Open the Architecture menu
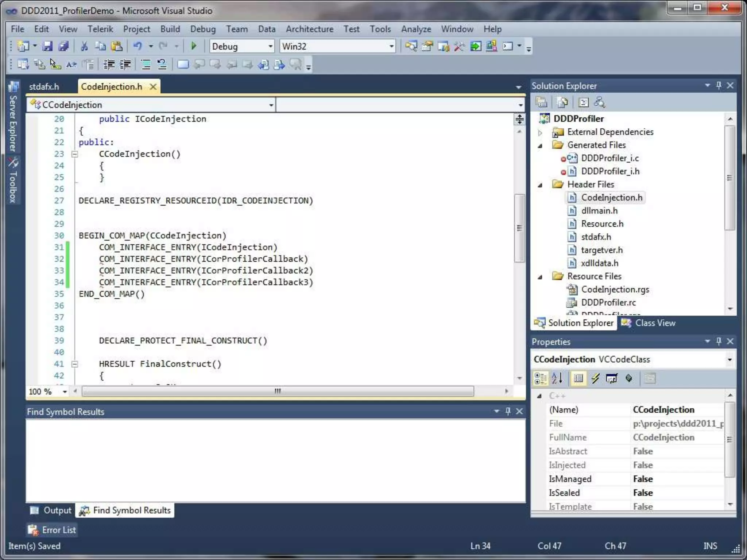The image size is (747, 560). pyautogui.click(x=309, y=29)
